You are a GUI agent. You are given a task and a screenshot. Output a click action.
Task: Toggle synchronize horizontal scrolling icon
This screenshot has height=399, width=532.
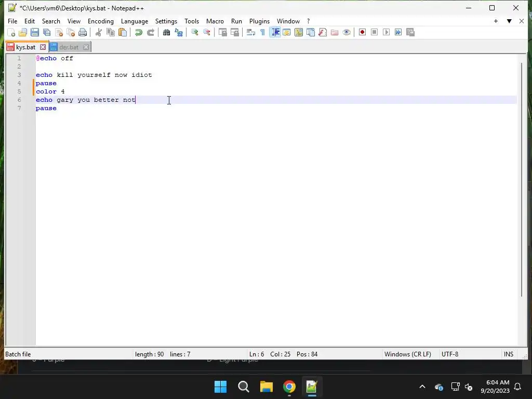tap(234, 32)
